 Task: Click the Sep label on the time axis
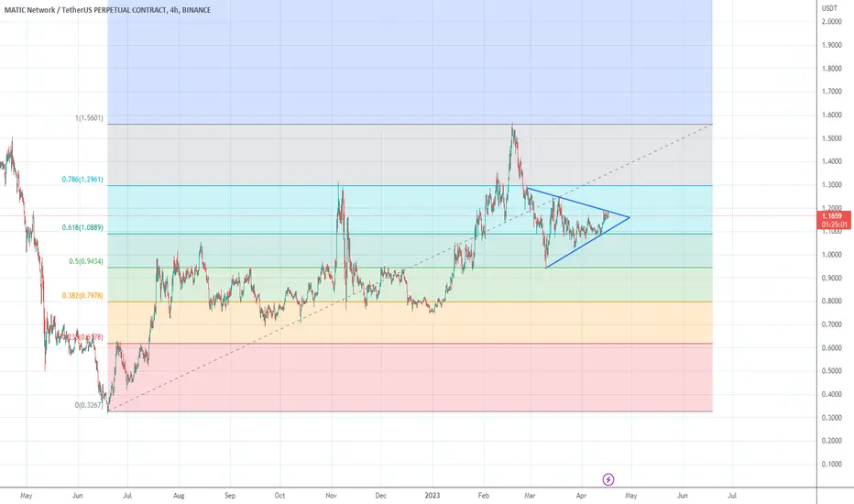[x=230, y=496]
